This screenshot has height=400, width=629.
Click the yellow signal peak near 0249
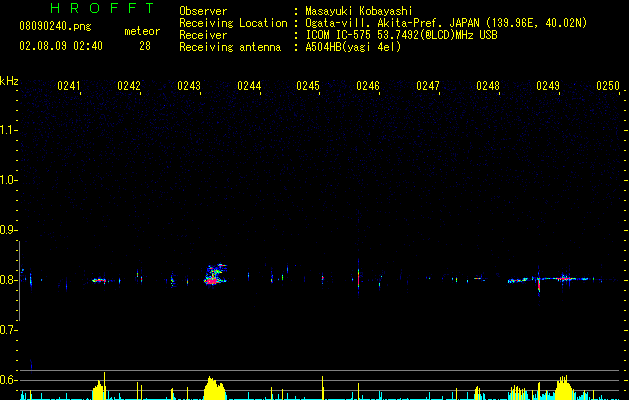[564, 388]
